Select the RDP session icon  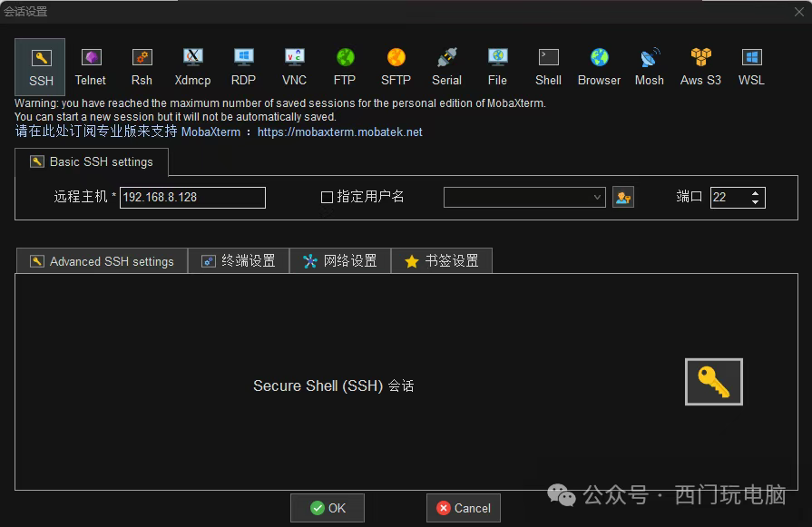pyautogui.click(x=243, y=67)
